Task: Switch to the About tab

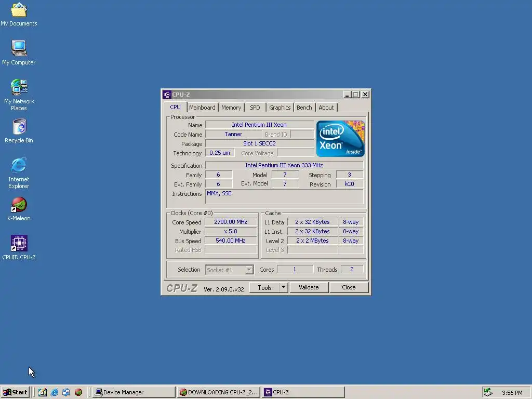Action: tap(326, 108)
